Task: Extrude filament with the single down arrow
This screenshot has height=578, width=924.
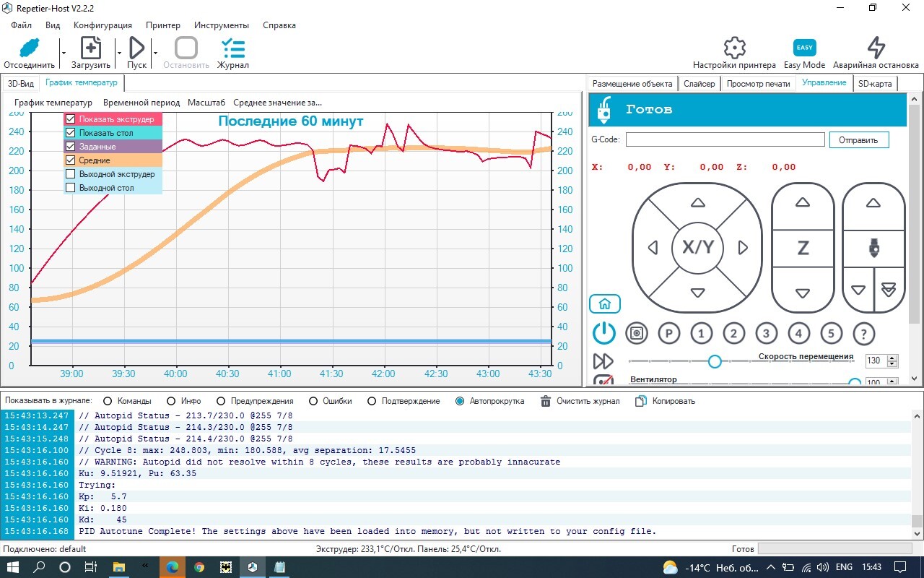Action: 858,290
